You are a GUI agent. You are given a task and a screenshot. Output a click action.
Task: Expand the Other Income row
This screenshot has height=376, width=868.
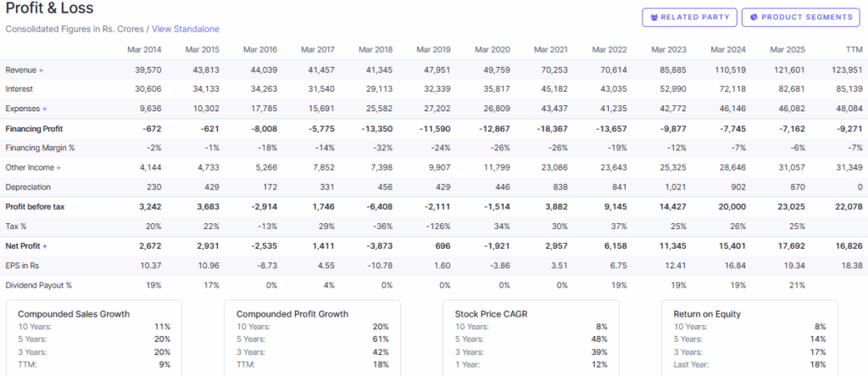(58, 167)
